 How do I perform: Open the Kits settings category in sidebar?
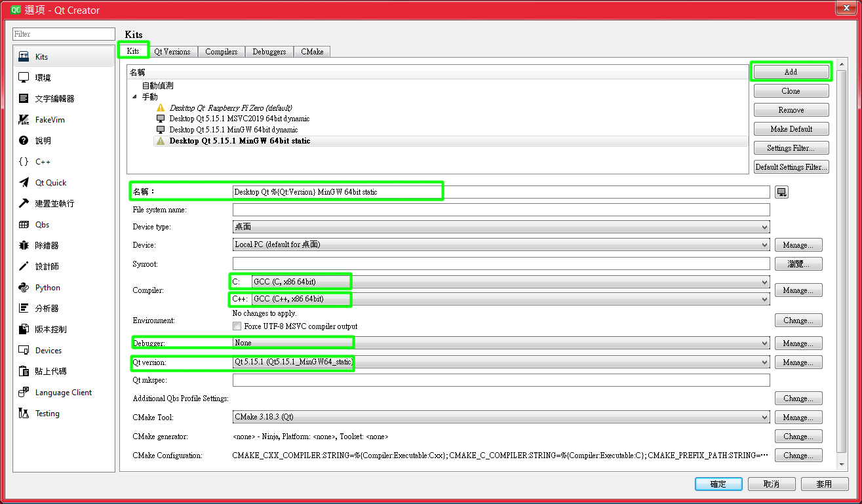click(39, 56)
